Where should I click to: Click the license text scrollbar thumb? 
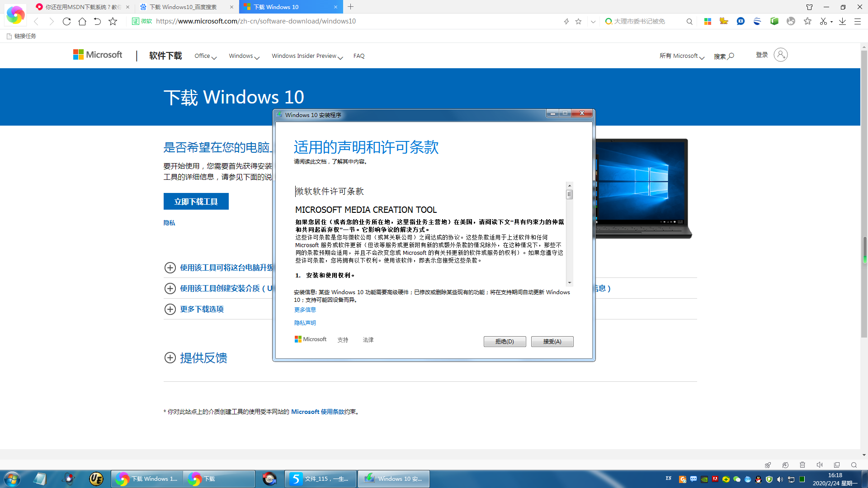(x=569, y=194)
